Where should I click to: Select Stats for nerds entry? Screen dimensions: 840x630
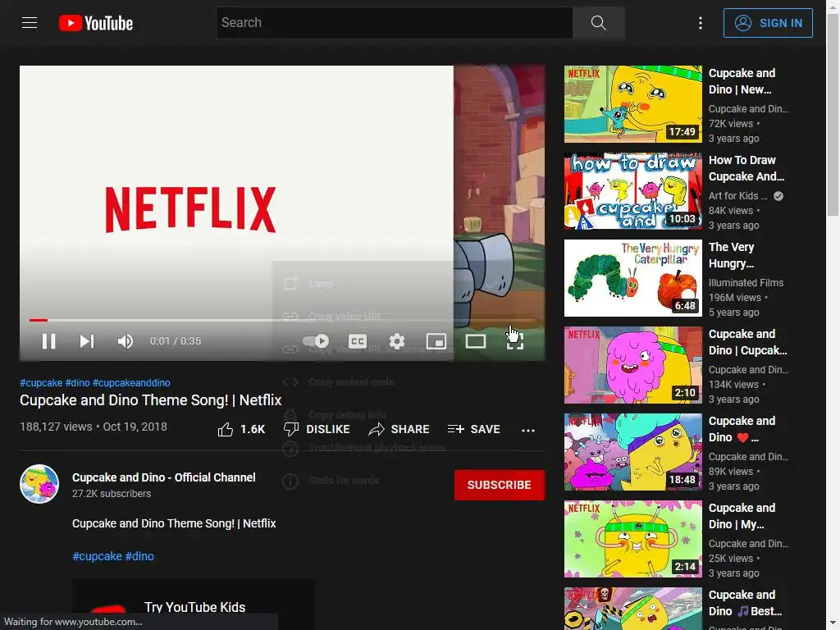(x=363, y=481)
